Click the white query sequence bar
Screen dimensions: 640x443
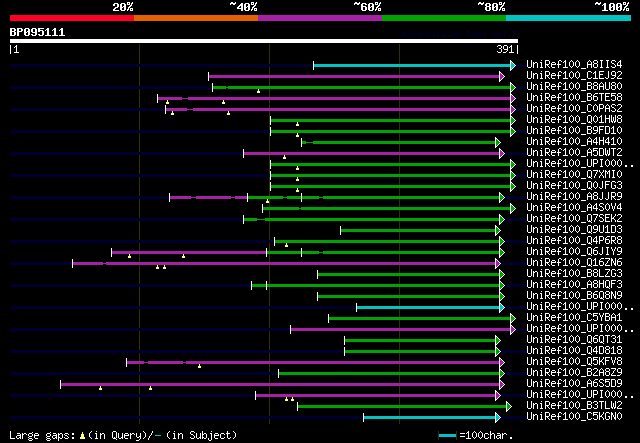(264, 41)
